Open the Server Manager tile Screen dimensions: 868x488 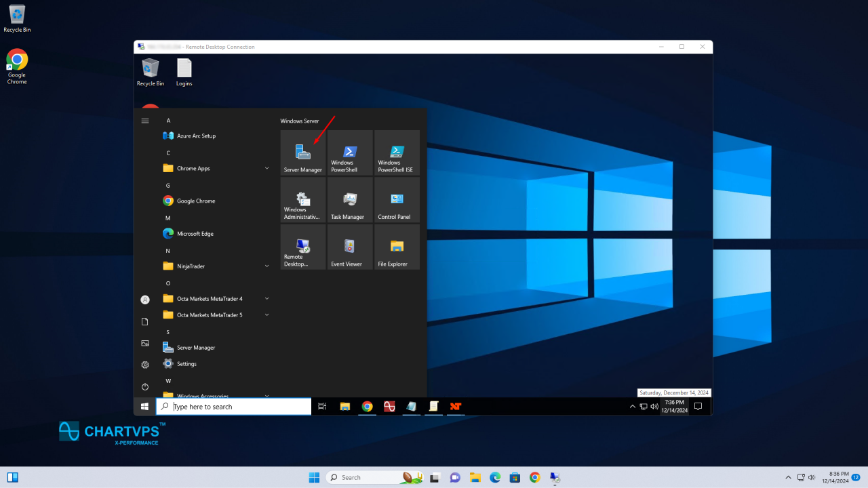[x=303, y=152]
